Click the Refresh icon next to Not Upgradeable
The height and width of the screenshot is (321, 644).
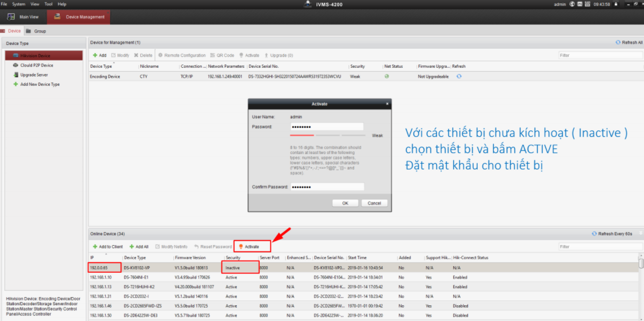pyautogui.click(x=459, y=76)
